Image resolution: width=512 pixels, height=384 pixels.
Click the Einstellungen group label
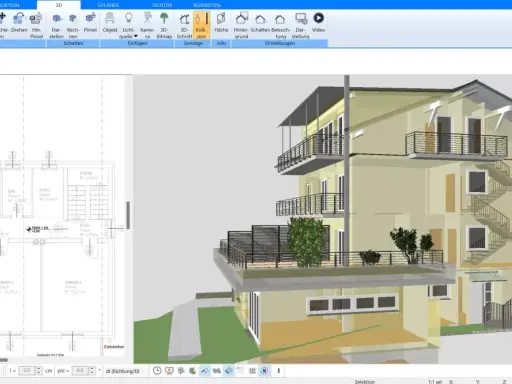280,43
